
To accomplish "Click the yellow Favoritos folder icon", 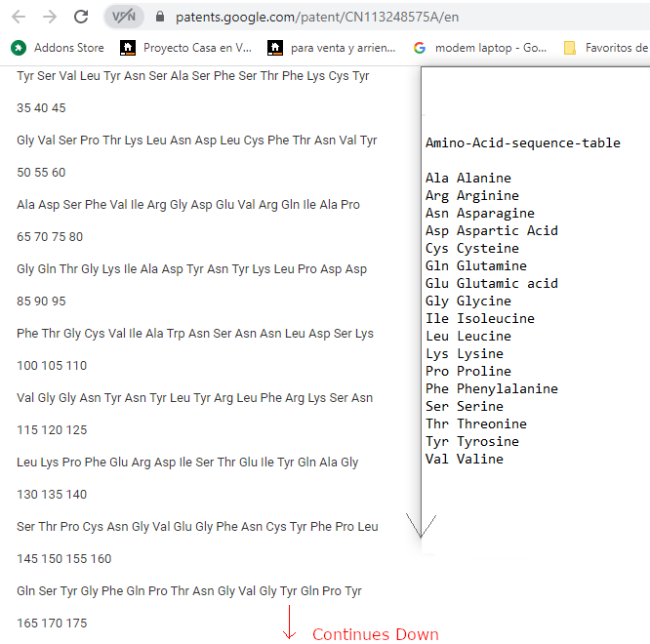I will point(570,47).
